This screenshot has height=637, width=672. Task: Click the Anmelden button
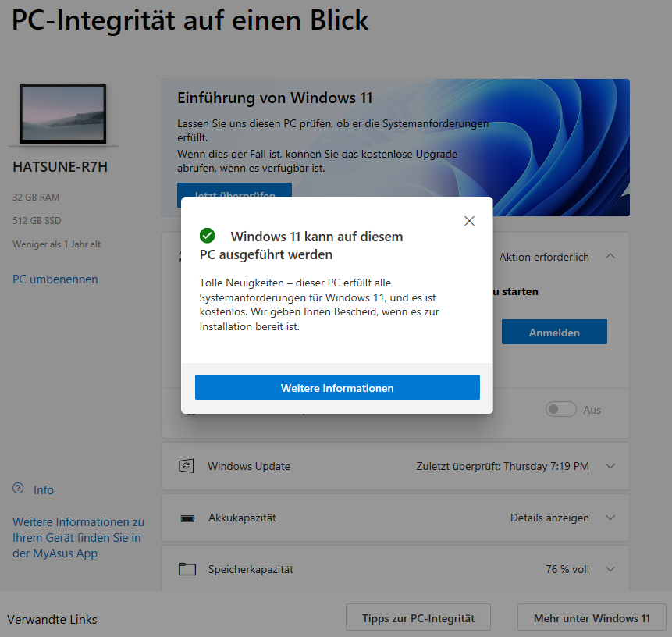[x=554, y=332]
